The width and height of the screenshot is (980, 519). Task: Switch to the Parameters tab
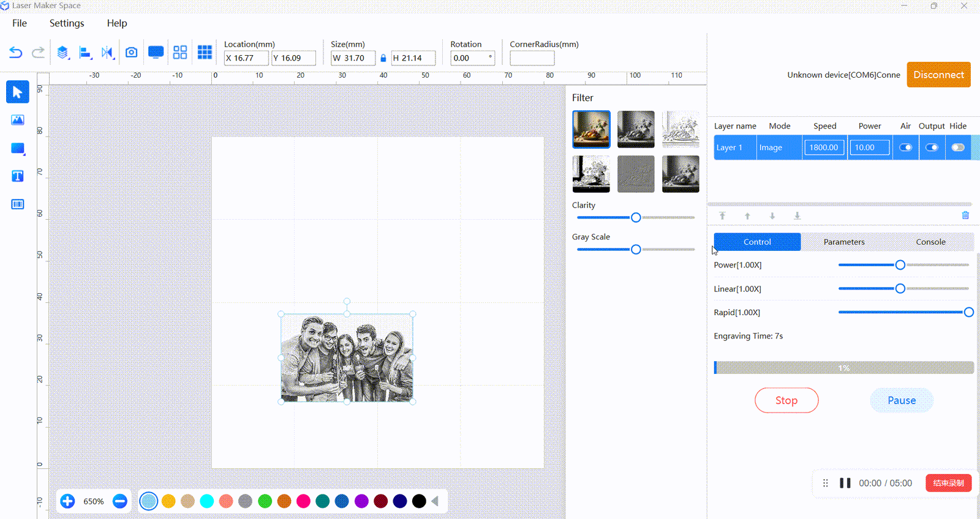point(844,242)
